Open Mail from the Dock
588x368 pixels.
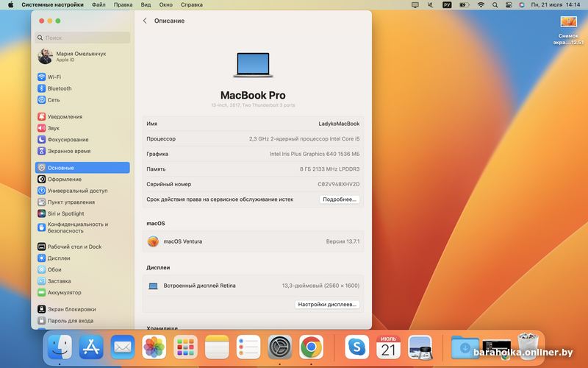tap(123, 347)
